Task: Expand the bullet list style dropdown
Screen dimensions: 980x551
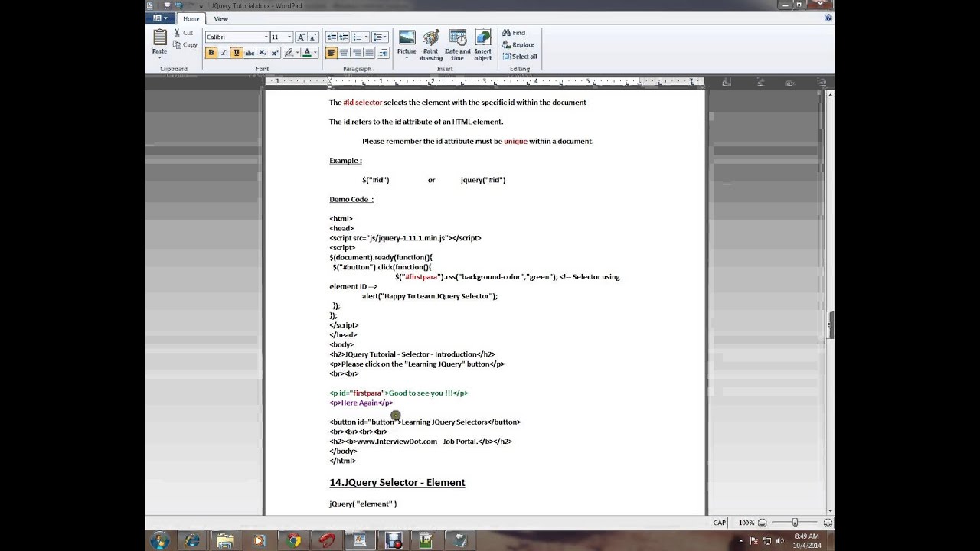Action: (366, 37)
